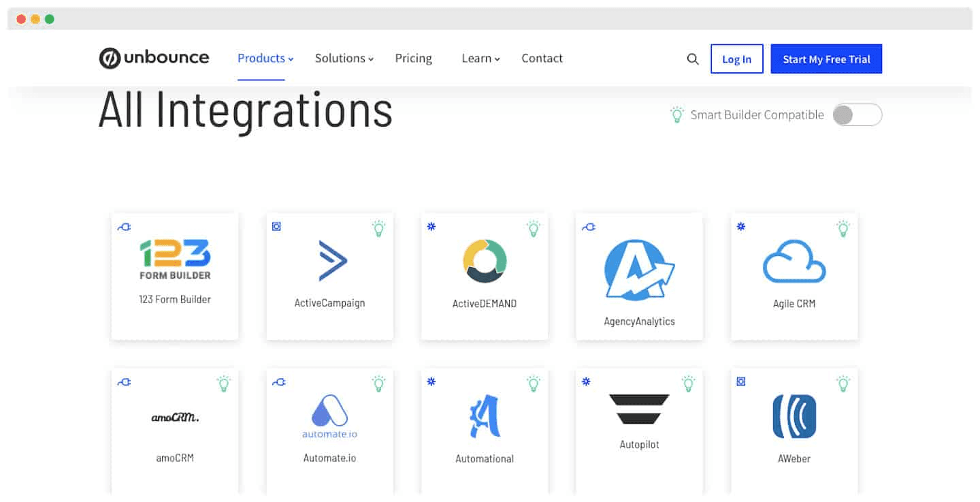This screenshot has width=980, height=502.
Task: Click Start My Free Trial button
Action: (x=826, y=59)
